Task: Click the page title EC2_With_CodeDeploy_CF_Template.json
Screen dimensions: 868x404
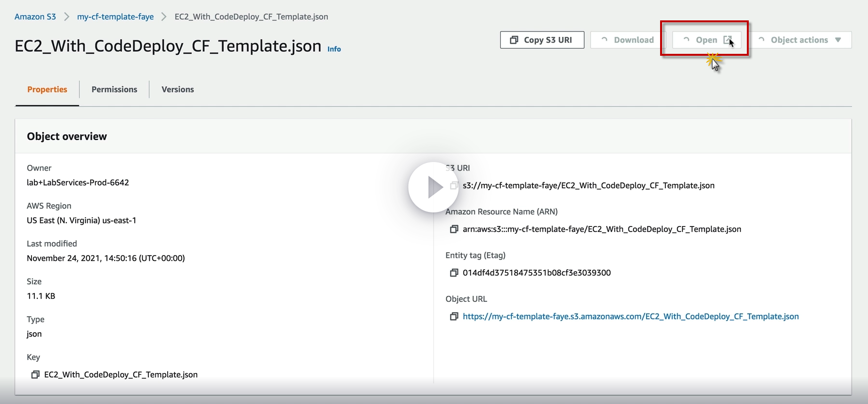Action: [x=168, y=46]
